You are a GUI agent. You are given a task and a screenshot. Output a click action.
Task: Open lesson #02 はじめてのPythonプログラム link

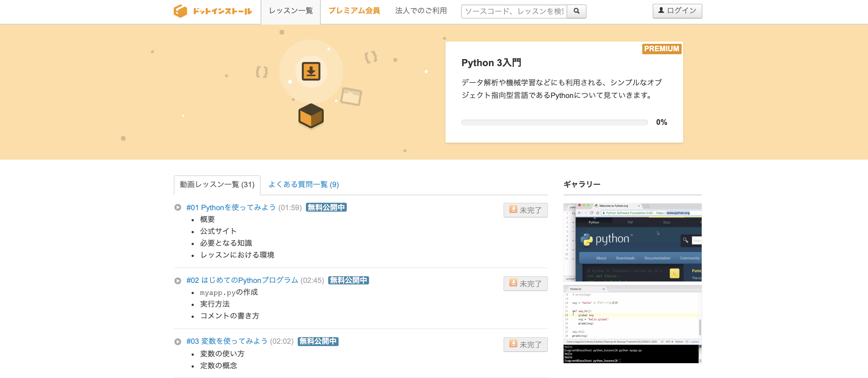pos(242,280)
